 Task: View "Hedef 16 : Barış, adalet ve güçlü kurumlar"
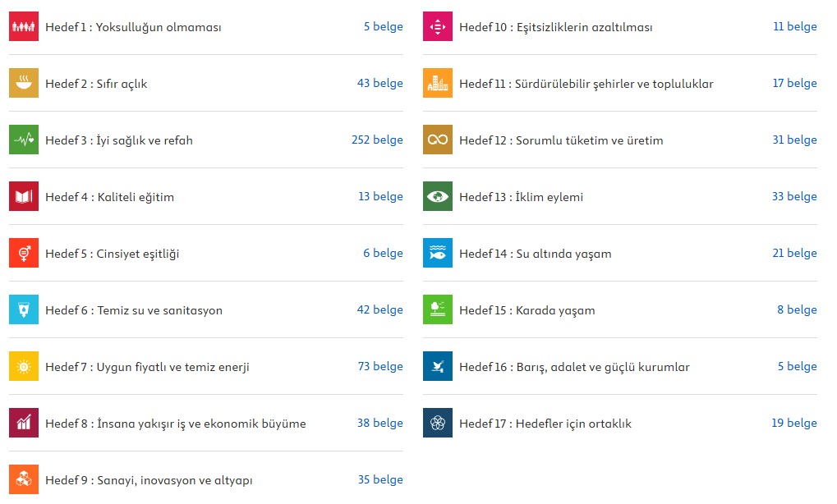(574, 367)
